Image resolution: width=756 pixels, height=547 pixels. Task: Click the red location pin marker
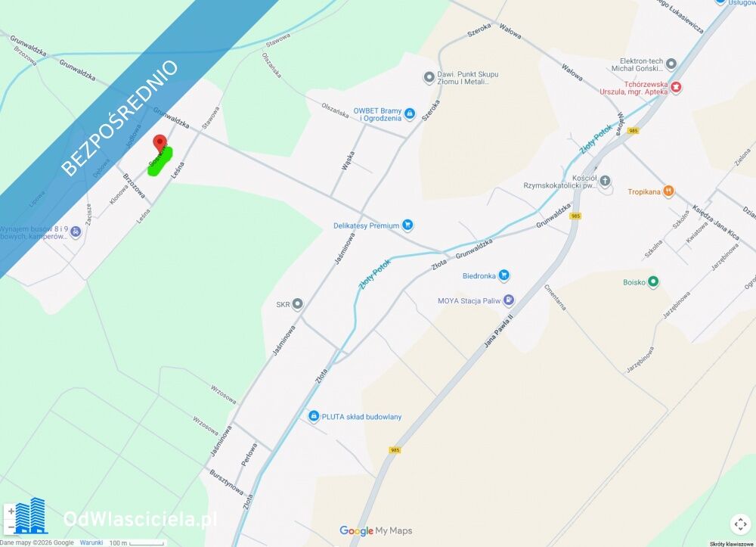tap(160, 145)
